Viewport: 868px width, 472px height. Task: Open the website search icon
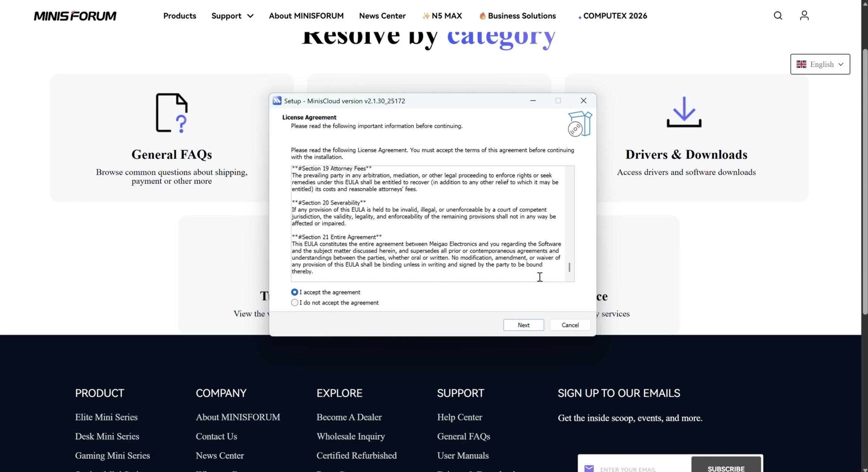click(x=778, y=16)
